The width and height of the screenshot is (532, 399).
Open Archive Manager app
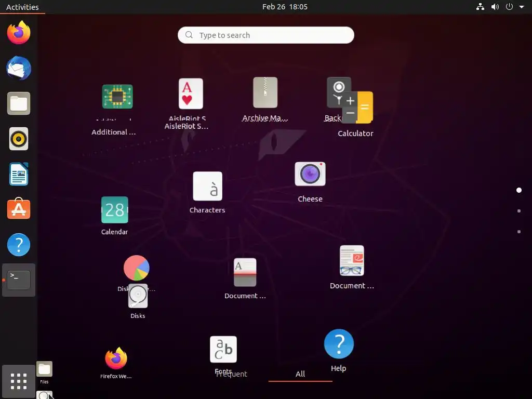click(265, 92)
